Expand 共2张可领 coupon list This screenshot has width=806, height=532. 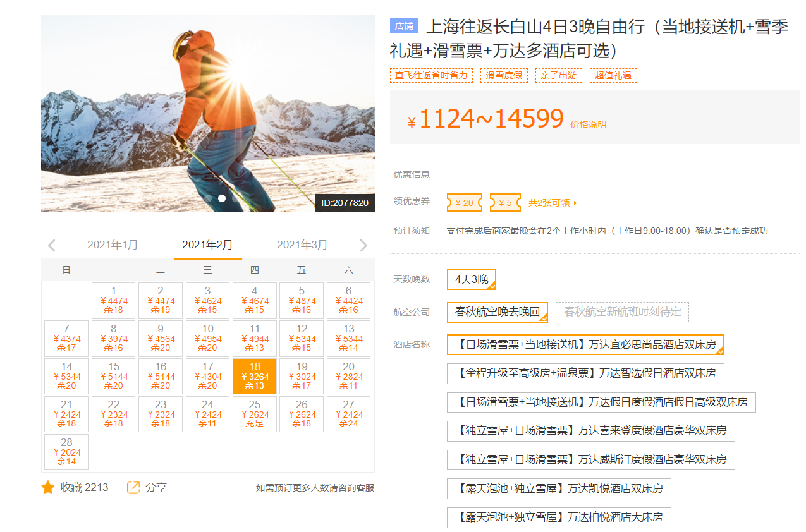click(x=553, y=203)
